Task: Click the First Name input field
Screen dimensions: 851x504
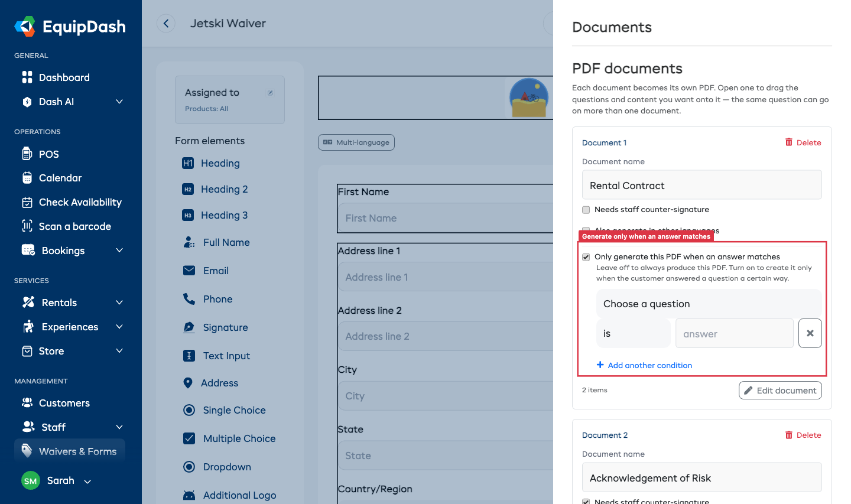Action: [446, 218]
